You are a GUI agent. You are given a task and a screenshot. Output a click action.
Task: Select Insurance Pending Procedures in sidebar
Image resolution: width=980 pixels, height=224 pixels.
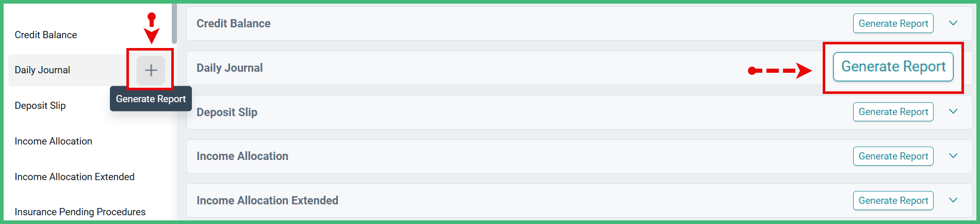tap(80, 212)
